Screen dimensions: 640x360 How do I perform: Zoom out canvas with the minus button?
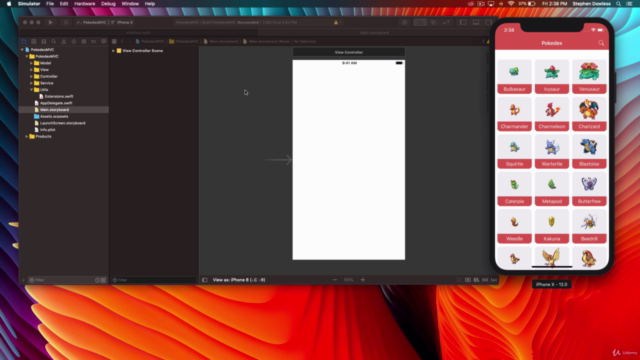pyautogui.click(x=335, y=280)
